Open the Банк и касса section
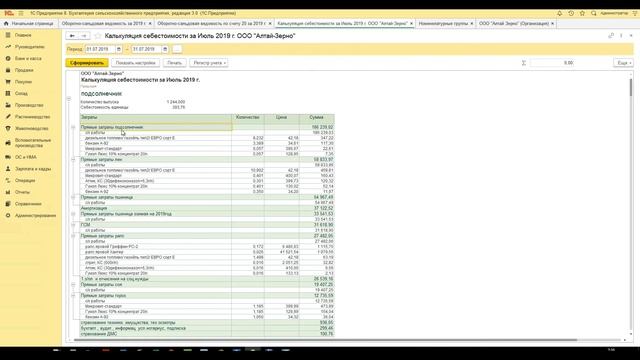Image resolution: width=640 pixels, height=360 pixels. (28, 59)
